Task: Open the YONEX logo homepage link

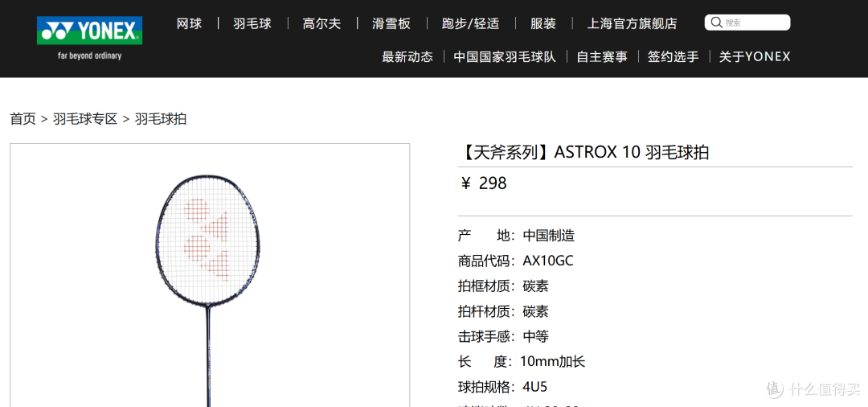Action: [90, 31]
